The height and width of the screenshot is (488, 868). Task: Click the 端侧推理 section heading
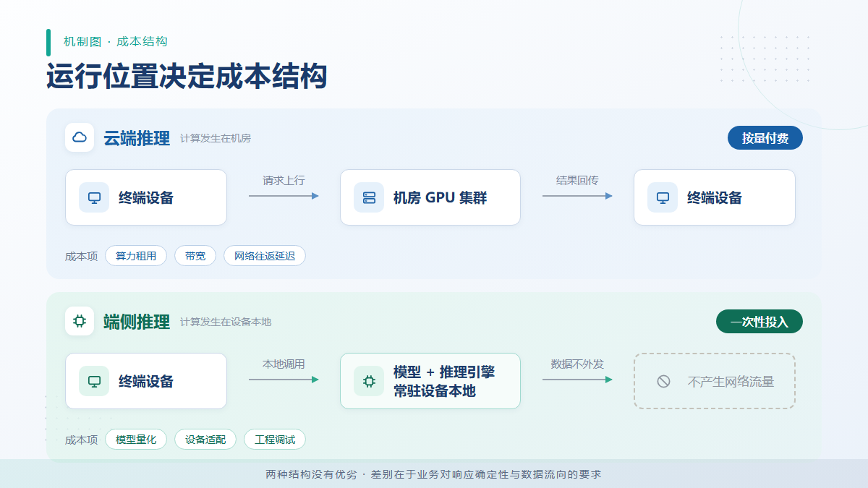click(x=137, y=322)
